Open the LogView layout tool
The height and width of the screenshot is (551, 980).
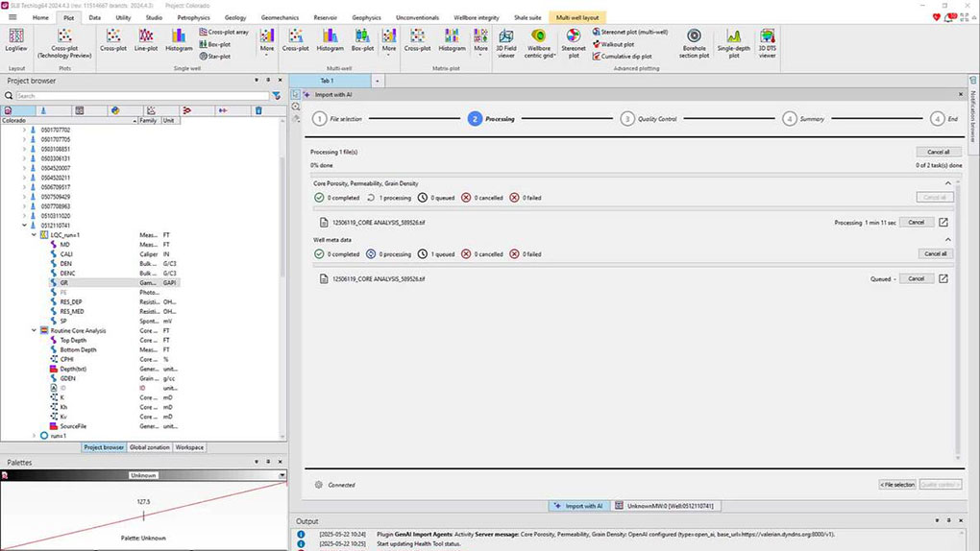coord(16,41)
